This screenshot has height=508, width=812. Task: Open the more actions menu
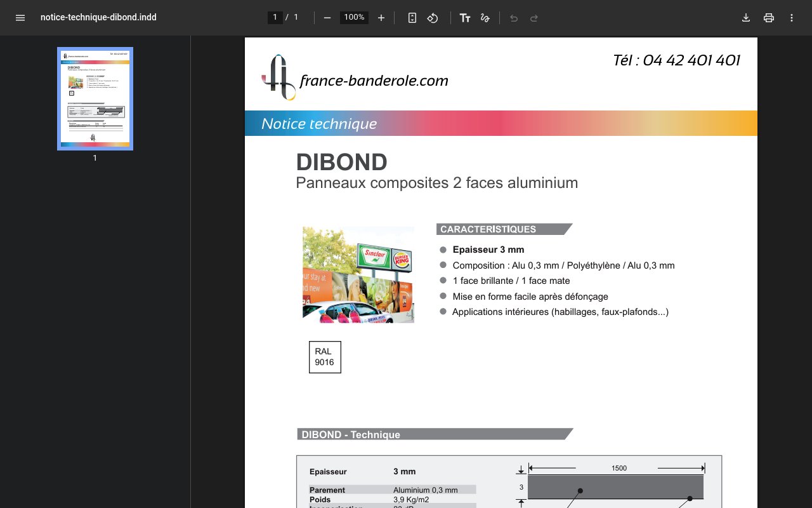click(x=792, y=18)
